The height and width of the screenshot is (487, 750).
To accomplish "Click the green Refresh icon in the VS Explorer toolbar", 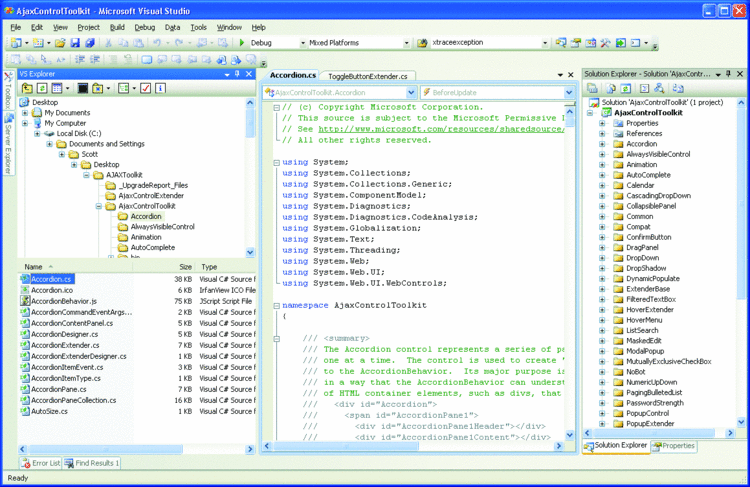I will (42, 88).
